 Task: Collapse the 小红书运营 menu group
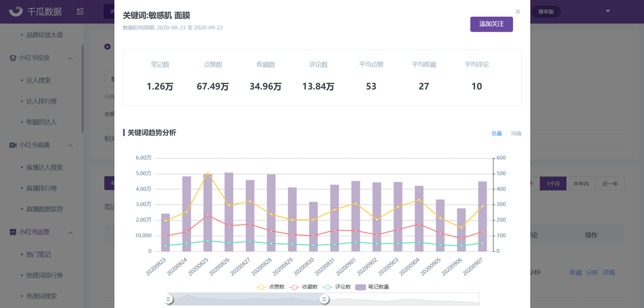70,232
